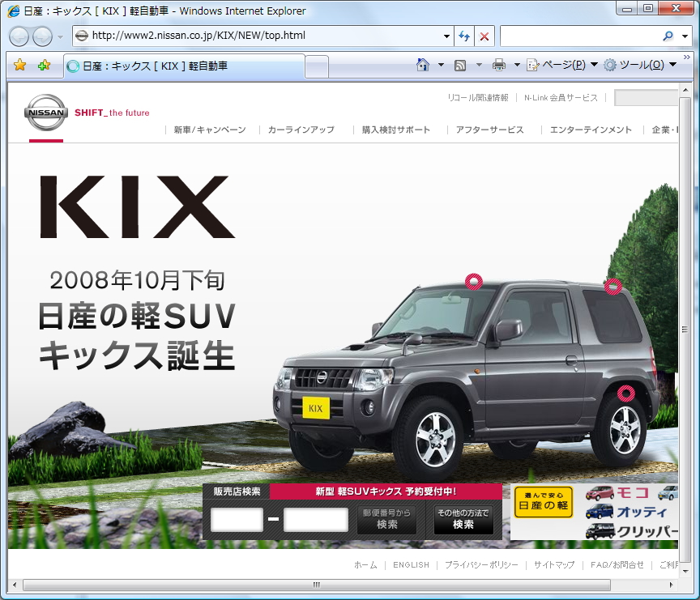The height and width of the screenshot is (600, 700).
Task: Click the Refresh page icon
Action: coord(464,36)
